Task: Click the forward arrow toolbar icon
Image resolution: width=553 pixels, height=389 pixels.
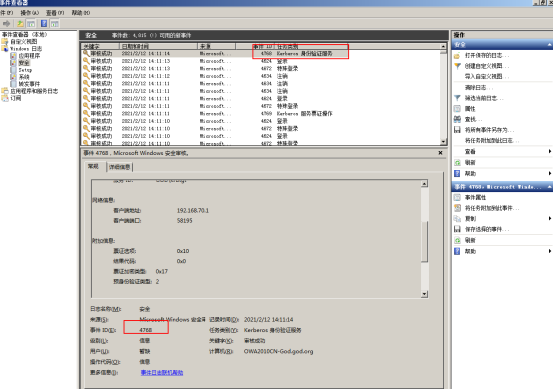Action: pyautogui.click(x=6, y=24)
